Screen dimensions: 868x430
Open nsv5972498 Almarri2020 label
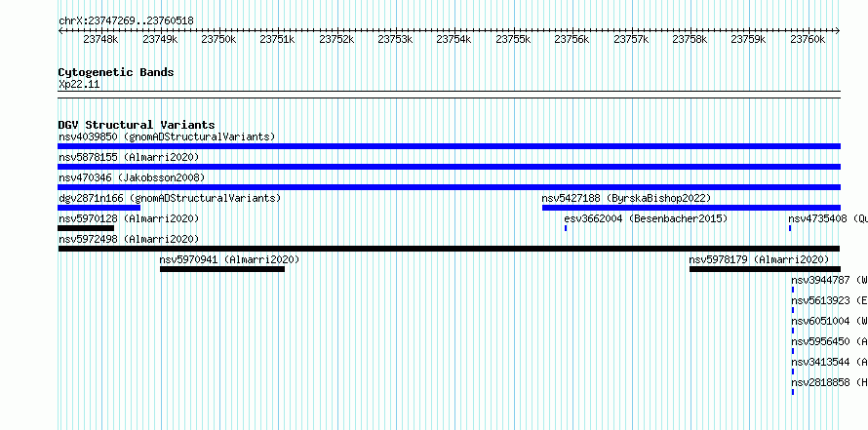[x=129, y=239]
